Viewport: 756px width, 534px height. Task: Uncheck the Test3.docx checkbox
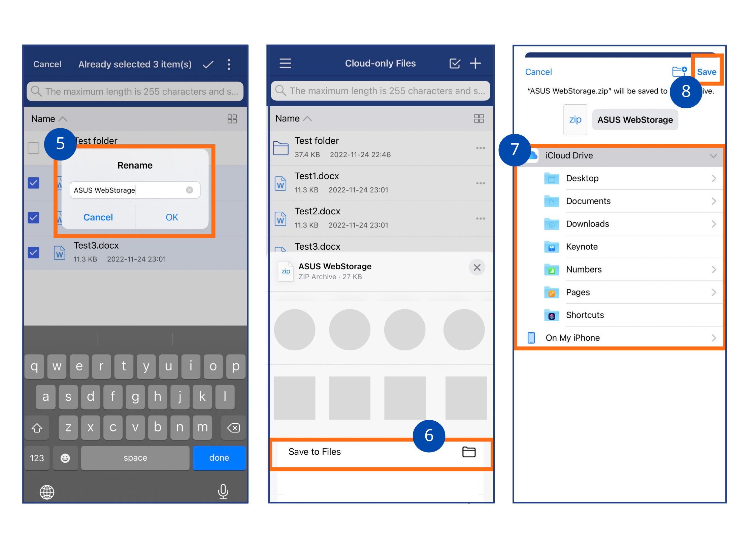(x=33, y=252)
